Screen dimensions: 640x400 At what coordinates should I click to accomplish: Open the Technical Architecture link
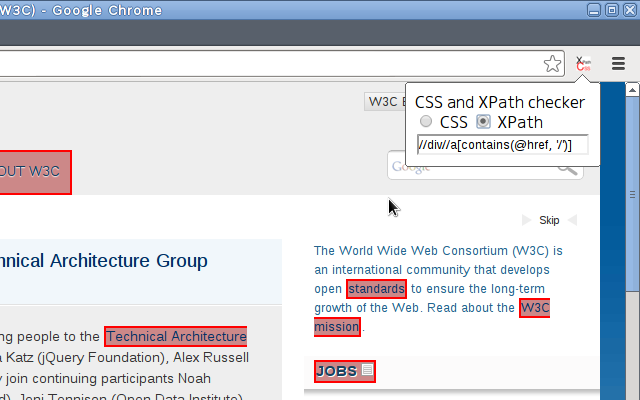coord(176,336)
